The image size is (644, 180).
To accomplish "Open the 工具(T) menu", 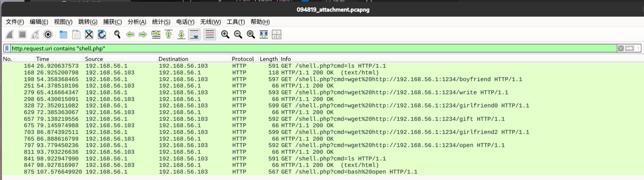I will click(236, 22).
